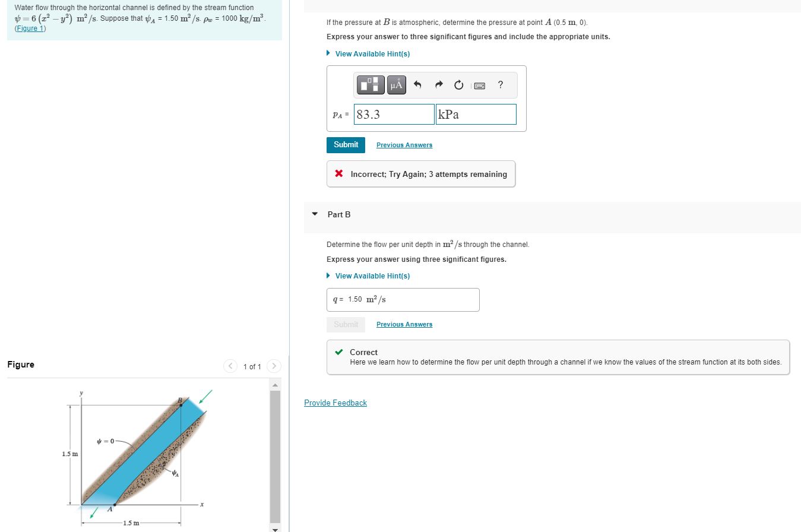Click the figure panel scroll down arrow
The width and height of the screenshot is (801, 532).
(x=275, y=528)
